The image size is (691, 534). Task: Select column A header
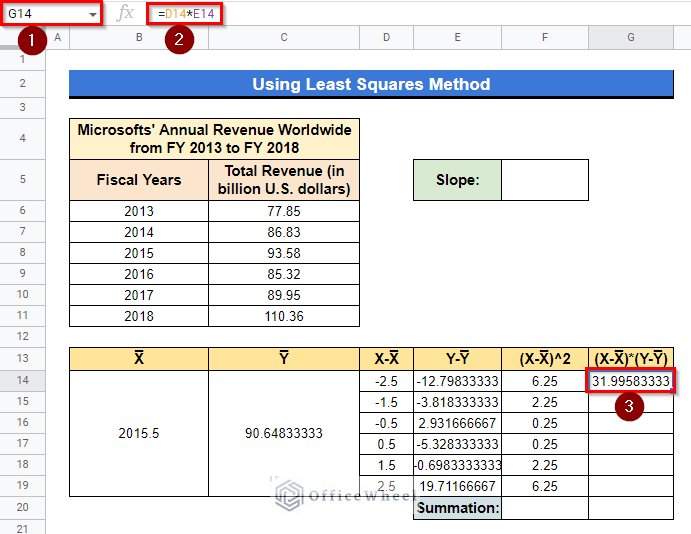58,37
